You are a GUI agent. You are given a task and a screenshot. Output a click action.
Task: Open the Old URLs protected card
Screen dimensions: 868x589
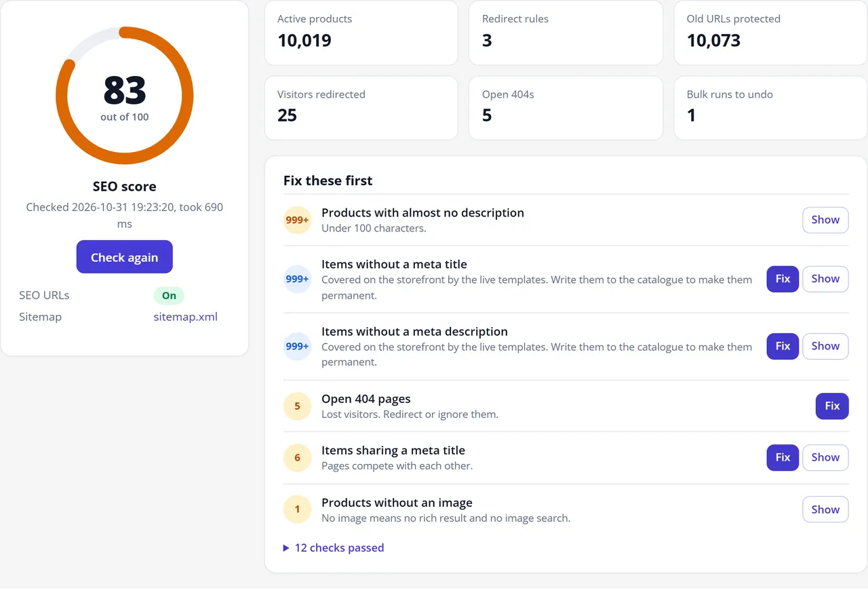770,33
